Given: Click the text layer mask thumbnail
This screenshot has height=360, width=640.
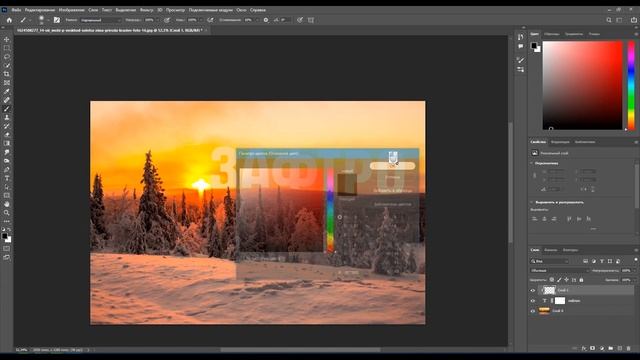Looking at the screenshot, I should pos(560,301).
